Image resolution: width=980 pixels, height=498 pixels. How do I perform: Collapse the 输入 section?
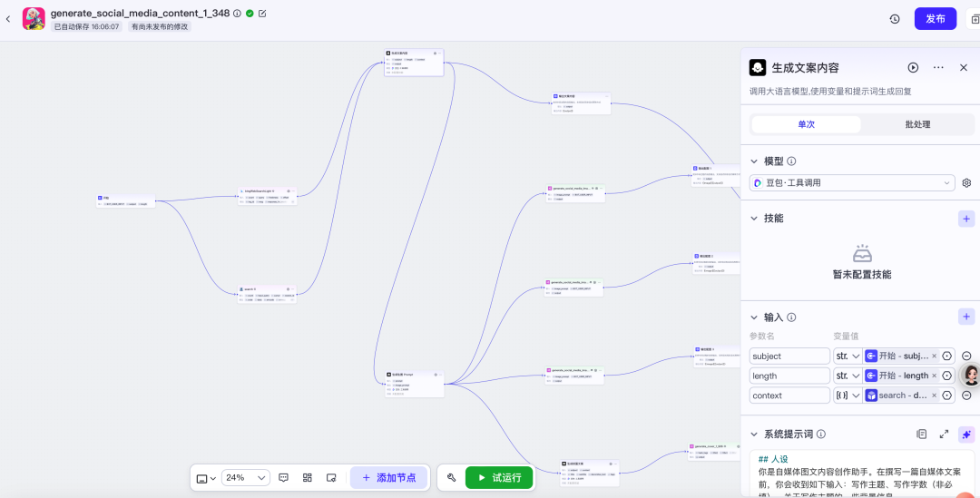[x=754, y=317]
